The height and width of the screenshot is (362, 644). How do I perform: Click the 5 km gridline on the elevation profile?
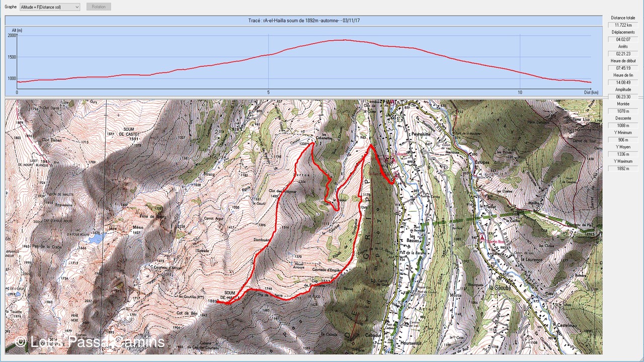[269, 60]
